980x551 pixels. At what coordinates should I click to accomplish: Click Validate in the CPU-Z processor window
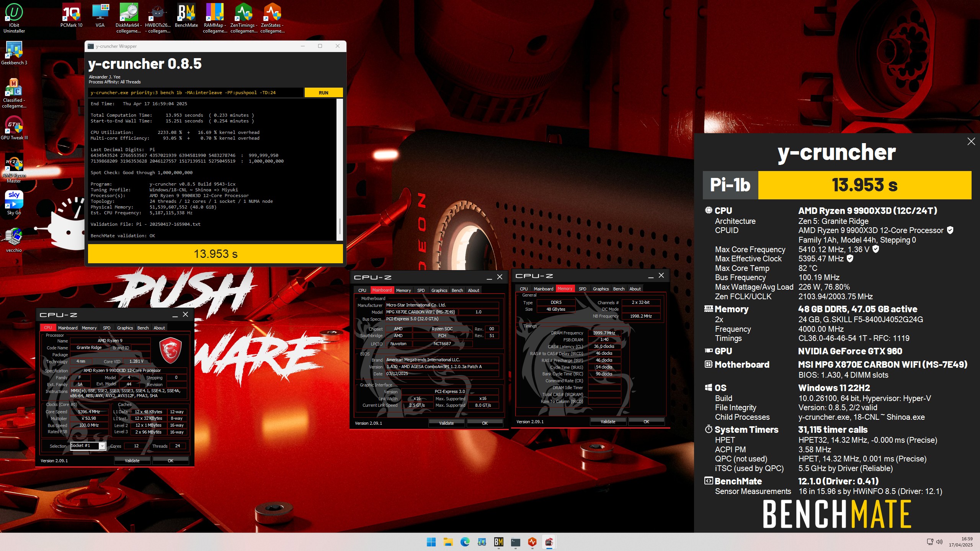click(132, 461)
